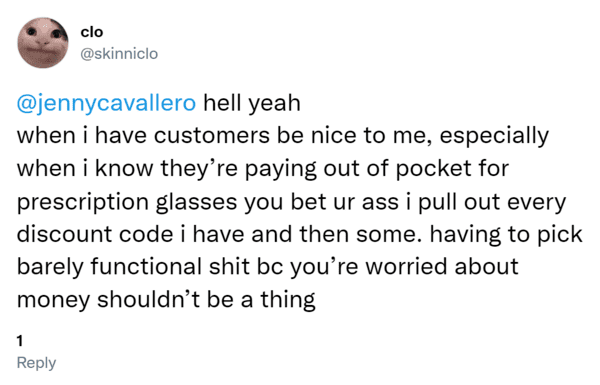Follow the @jennycavallero mention link
Viewport: 600px width, 385px height.
coord(106,103)
